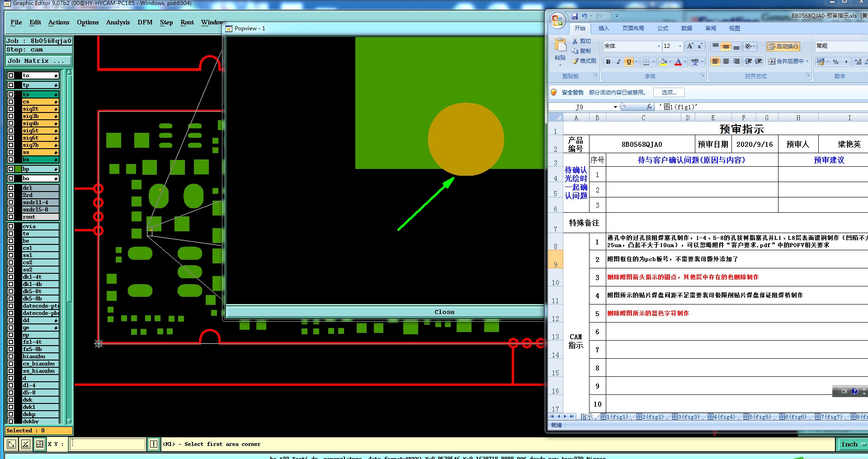
Task: Expand the font color dropdown arrow
Action: 685,62
